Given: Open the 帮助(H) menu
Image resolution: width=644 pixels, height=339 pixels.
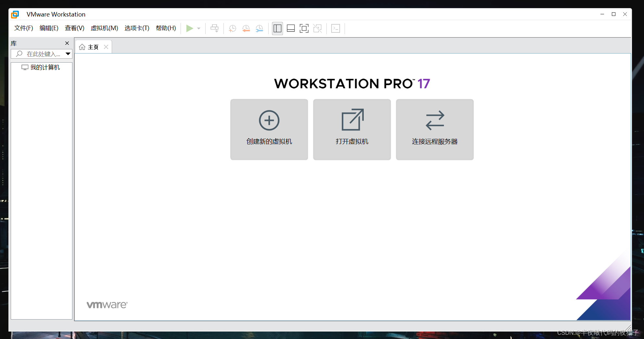Looking at the screenshot, I should (x=166, y=28).
